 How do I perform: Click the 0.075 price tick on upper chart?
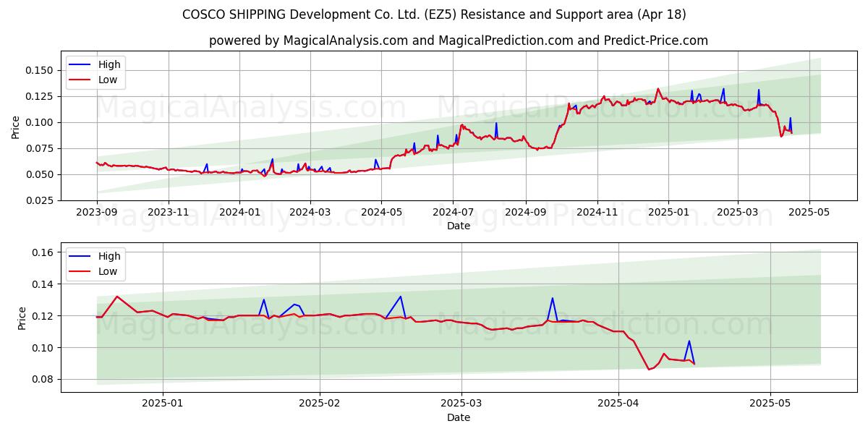41,148
